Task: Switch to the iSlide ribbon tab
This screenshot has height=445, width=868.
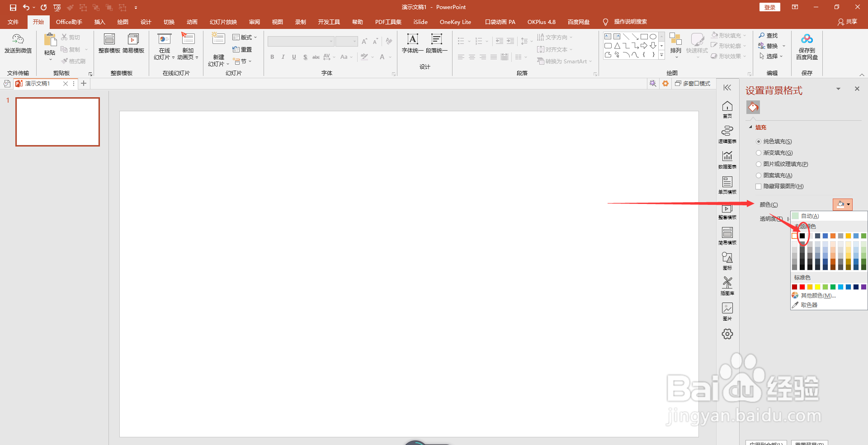Action: [x=420, y=22]
